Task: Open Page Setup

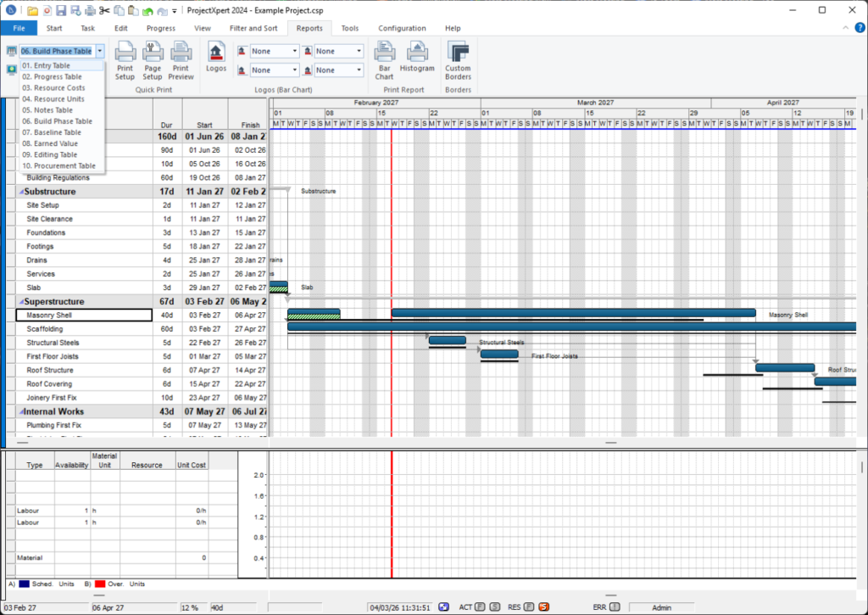Action: (153, 61)
